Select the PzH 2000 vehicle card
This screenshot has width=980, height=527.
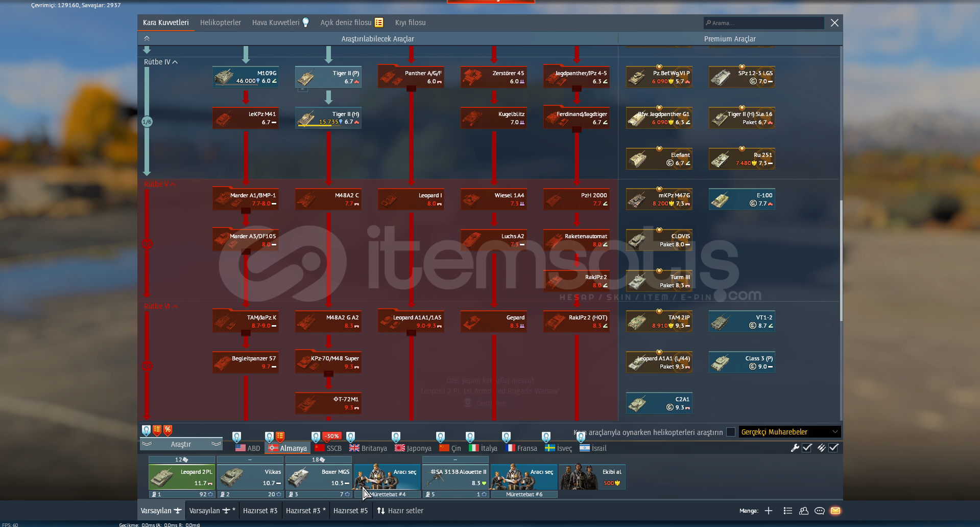click(577, 199)
